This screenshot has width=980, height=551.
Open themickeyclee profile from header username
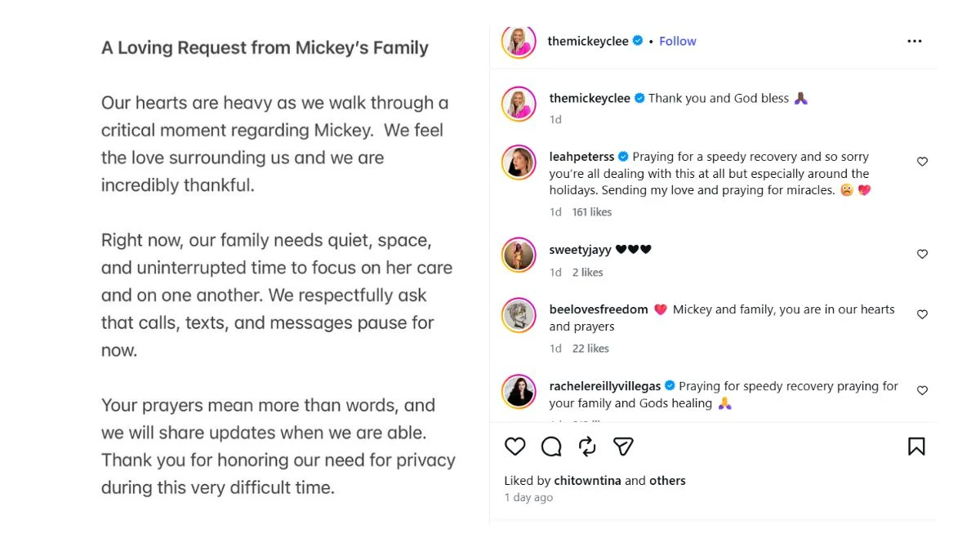pos(589,42)
